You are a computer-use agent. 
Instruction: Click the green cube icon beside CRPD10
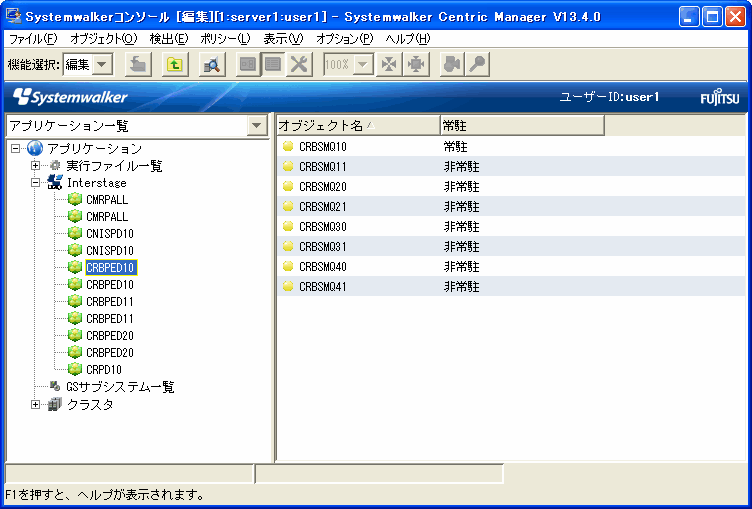pyautogui.click(x=74, y=369)
